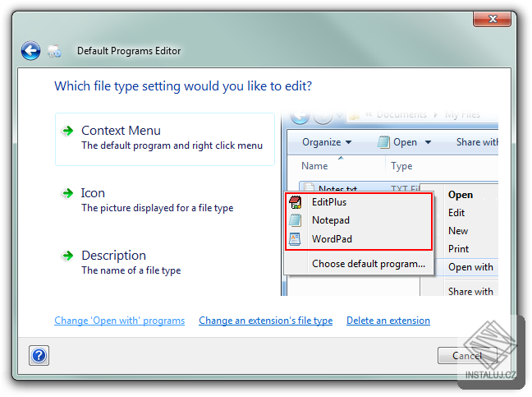Click the EditPlus icon in preview

tap(296, 201)
